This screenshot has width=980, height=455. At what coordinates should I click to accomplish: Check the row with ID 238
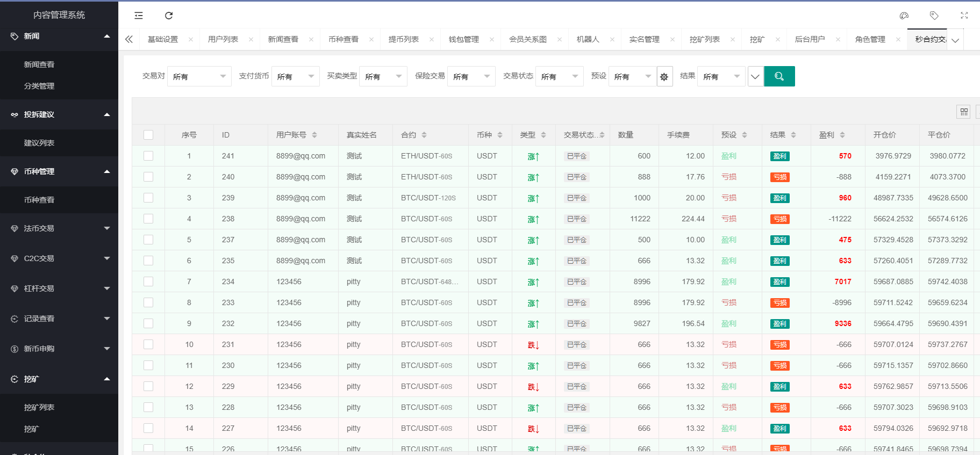[x=148, y=219]
